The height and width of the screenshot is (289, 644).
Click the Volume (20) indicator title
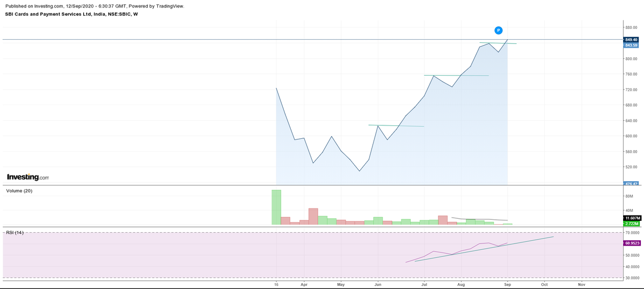click(19, 190)
